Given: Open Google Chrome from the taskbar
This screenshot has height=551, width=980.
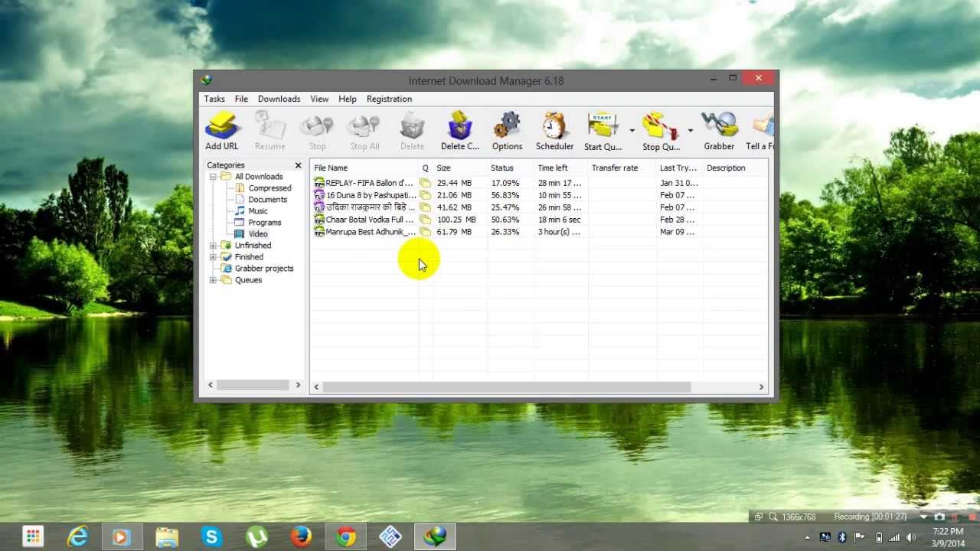Looking at the screenshot, I should tap(345, 536).
